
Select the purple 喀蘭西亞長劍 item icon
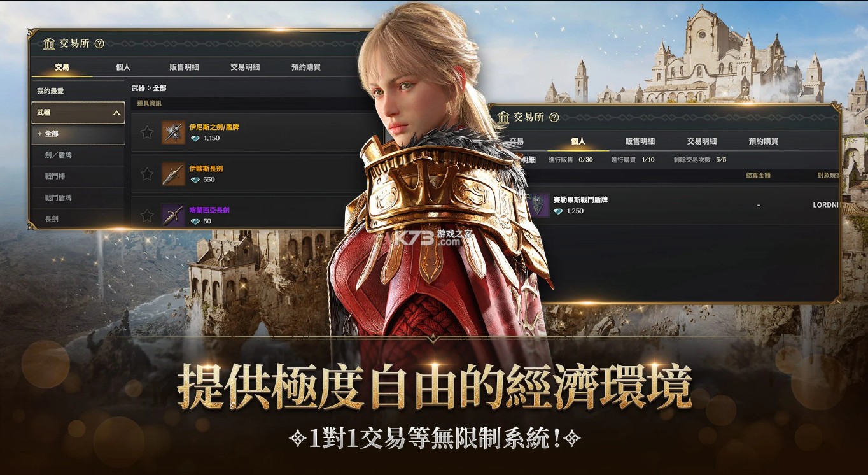[173, 215]
